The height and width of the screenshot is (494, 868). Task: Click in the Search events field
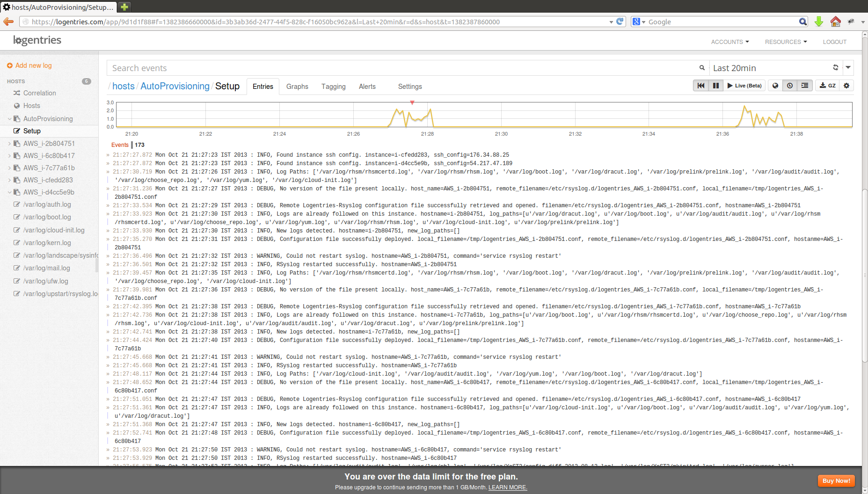[402, 68]
